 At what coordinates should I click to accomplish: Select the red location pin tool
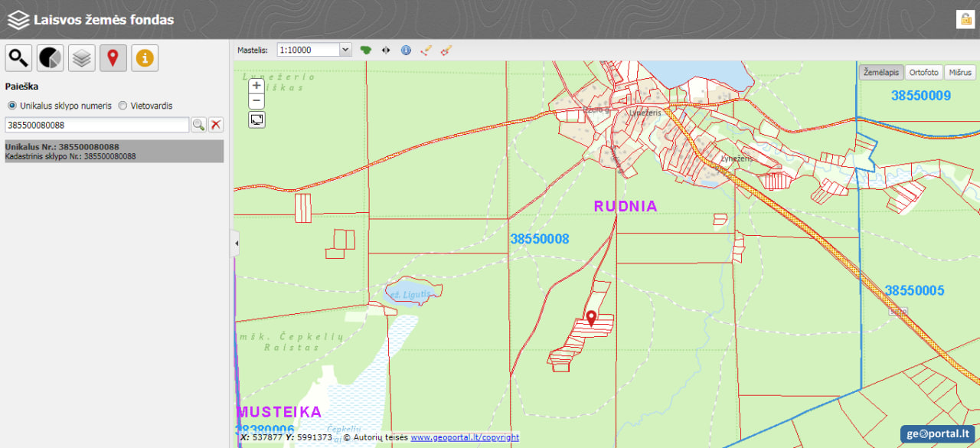pyautogui.click(x=113, y=58)
